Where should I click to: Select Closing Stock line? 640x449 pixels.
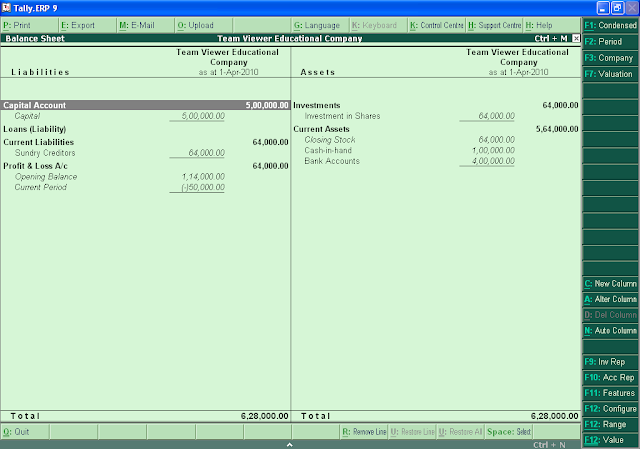(330, 140)
